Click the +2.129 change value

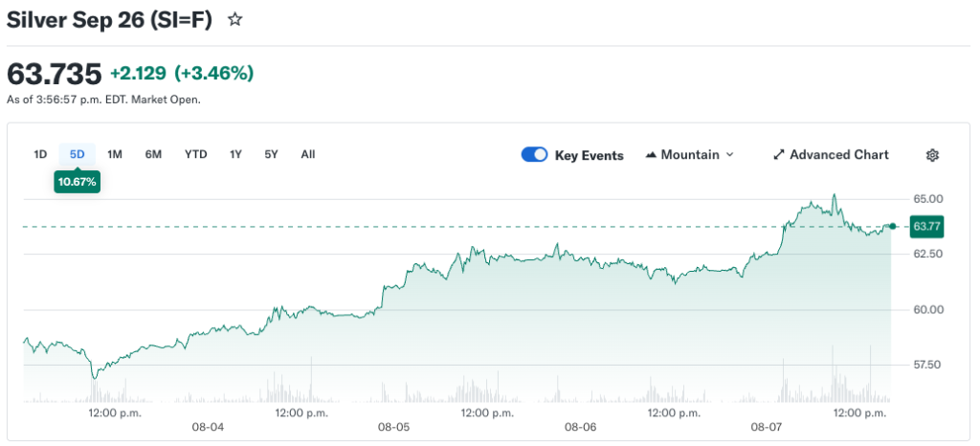point(138,74)
